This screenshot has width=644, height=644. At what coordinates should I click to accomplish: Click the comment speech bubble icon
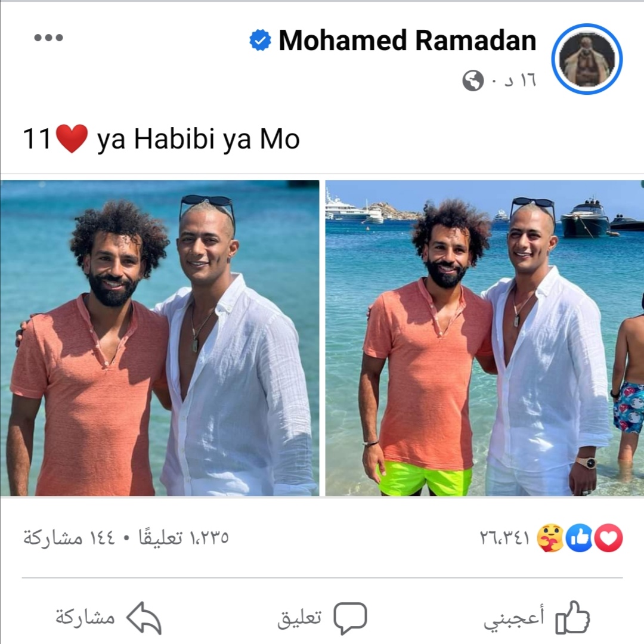(x=350, y=618)
